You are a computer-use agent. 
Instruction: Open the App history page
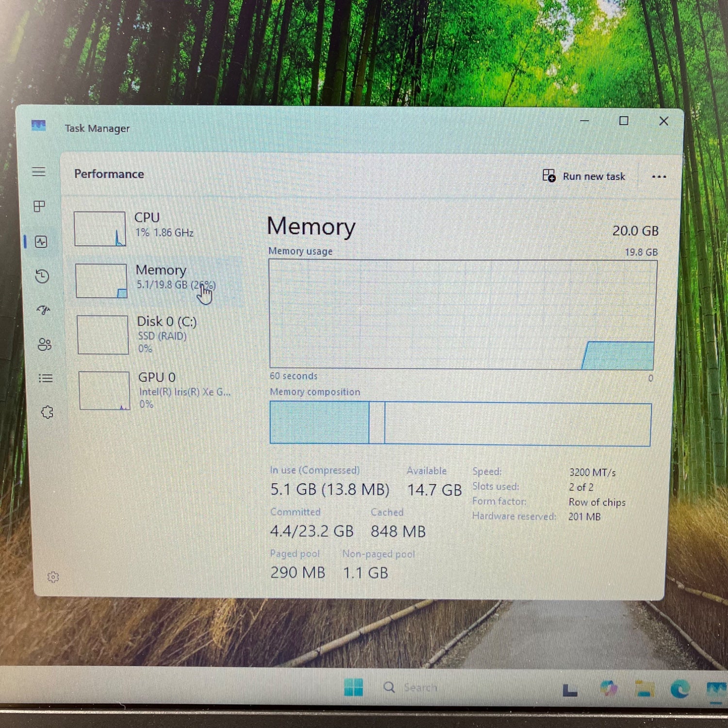(x=42, y=276)
